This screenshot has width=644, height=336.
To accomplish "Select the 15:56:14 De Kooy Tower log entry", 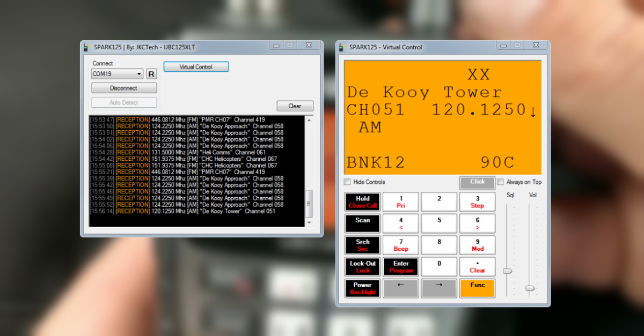I will [183, 211].
